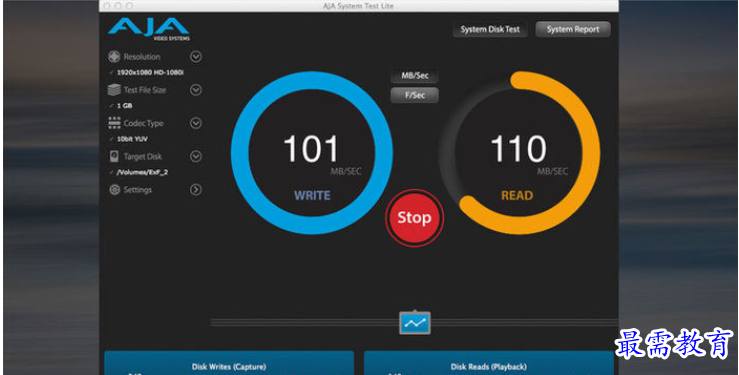Select the 10bit YUV codec value
This screenshot has height=375, width=739.
click(x=132, y=139)
